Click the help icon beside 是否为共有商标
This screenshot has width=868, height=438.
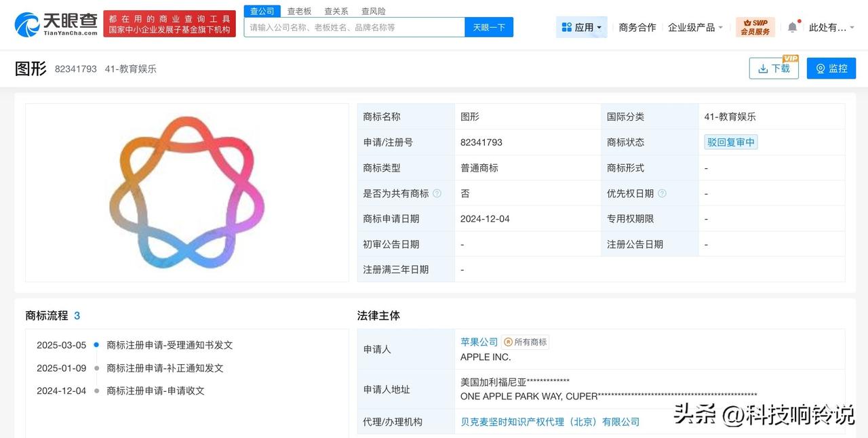point(437,193)
